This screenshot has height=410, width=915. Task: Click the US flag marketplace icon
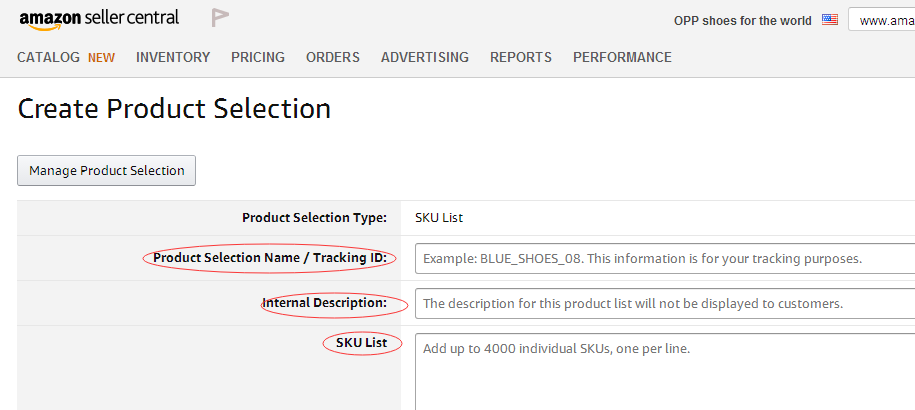(x=830, y=19)
